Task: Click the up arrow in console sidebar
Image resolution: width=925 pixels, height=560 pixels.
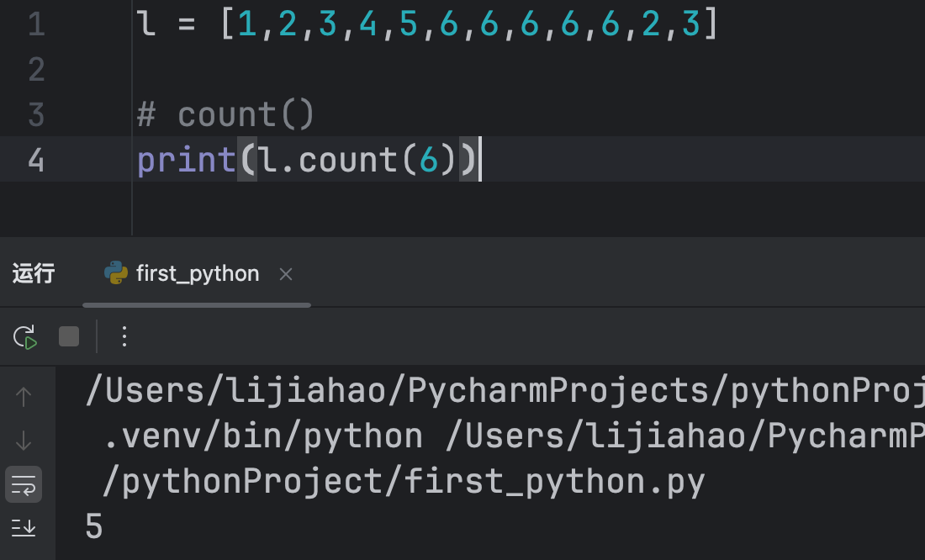Action: (x=24, y=397)
